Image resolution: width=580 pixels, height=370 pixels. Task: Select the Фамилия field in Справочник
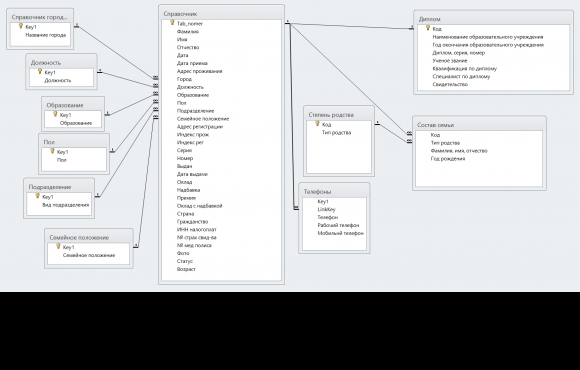(188, 31)
